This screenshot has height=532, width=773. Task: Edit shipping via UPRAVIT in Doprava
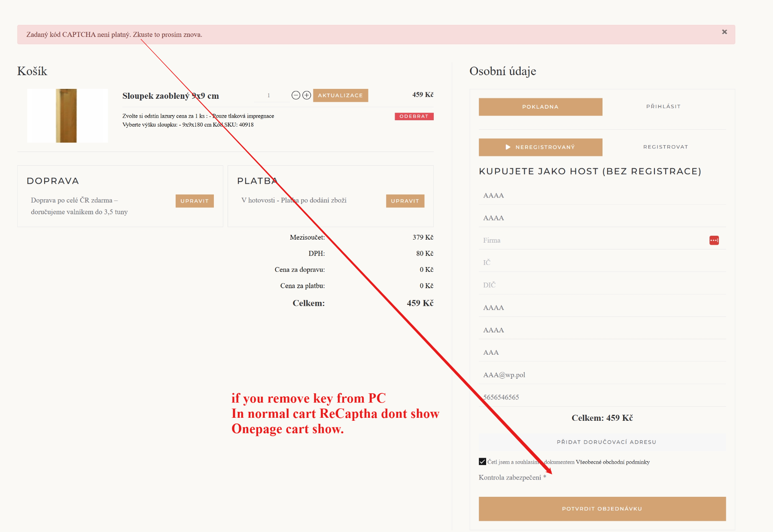(x=195, y=201)
